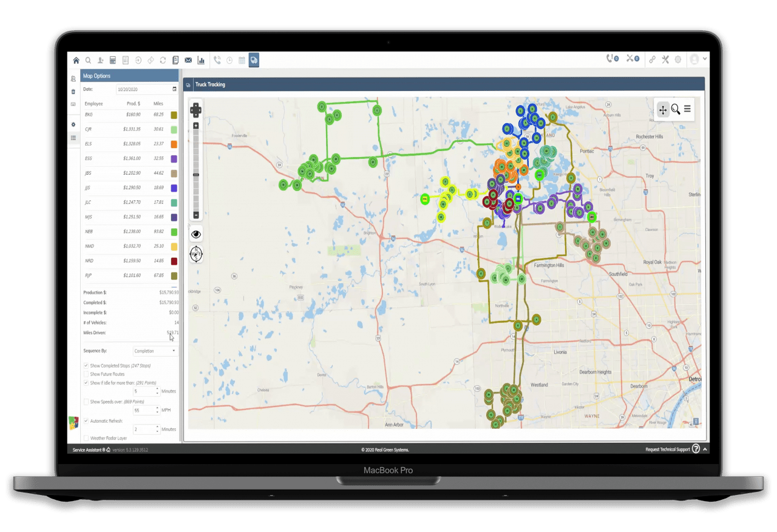Open the Home screen from the toolbar
777x532 pixels.
tap(76, 60)
